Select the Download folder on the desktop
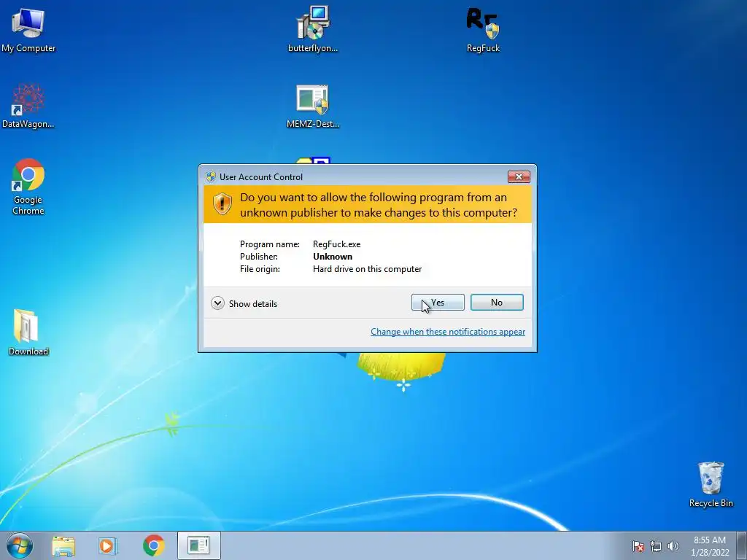 click(28, 332)
